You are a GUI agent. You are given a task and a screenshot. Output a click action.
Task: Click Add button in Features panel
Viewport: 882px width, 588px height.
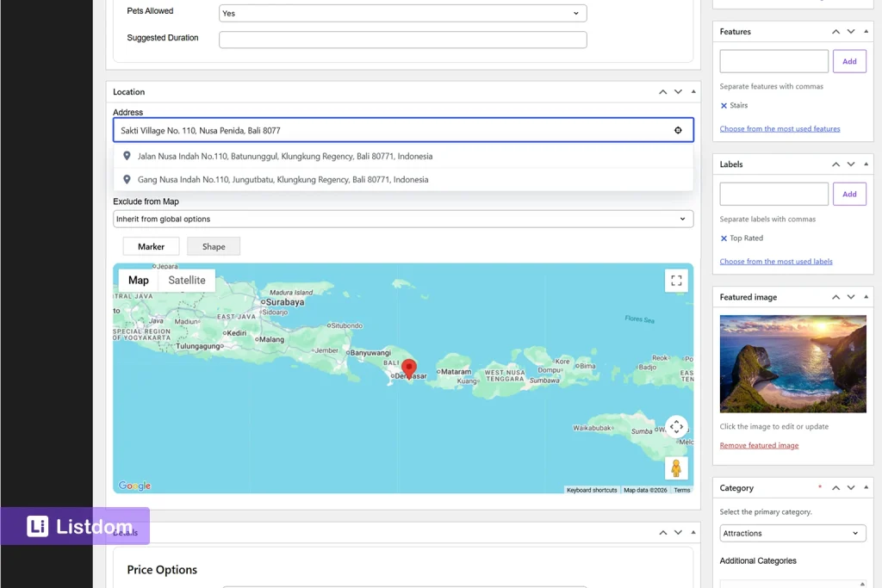point(849,61)
